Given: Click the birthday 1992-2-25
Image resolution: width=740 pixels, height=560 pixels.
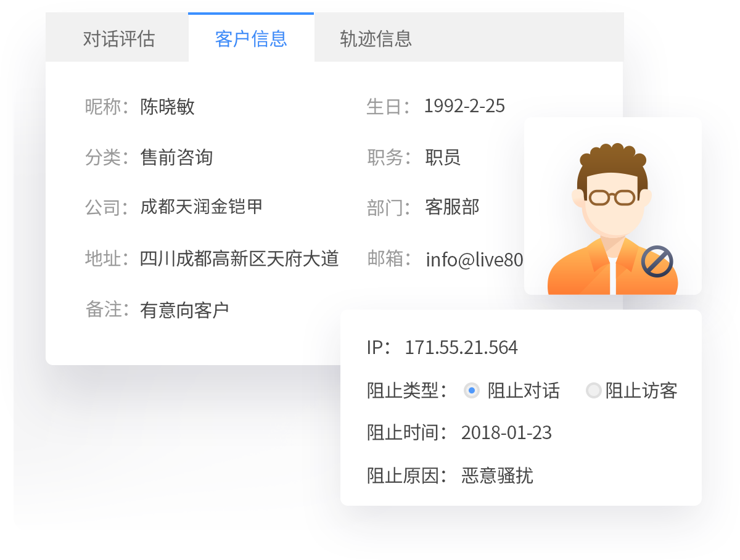Looking at the screenshot, I should [x=463, y=106].
